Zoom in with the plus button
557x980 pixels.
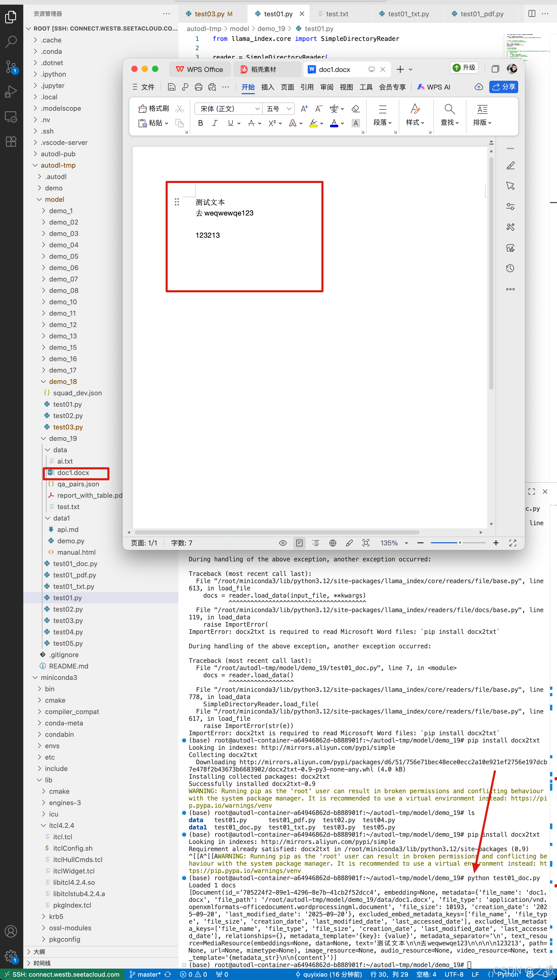coord(496,543)
